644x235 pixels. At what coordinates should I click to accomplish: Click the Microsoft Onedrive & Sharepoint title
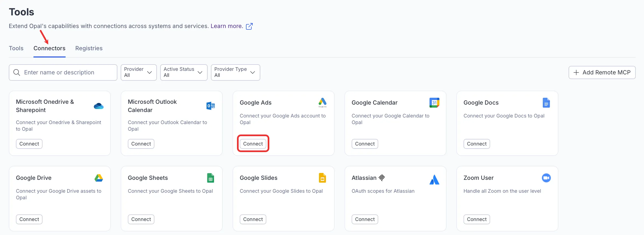tap(45, 106)
